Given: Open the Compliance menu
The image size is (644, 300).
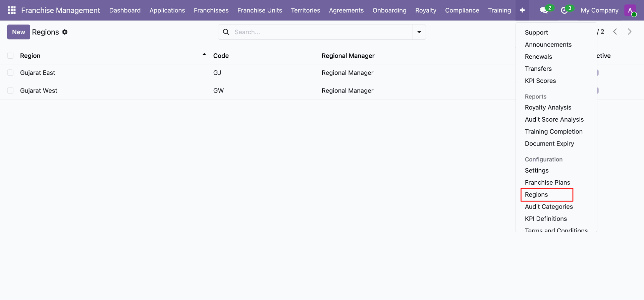Looking at the screenshot, I should pyautogui.click(x=462, y=10).
